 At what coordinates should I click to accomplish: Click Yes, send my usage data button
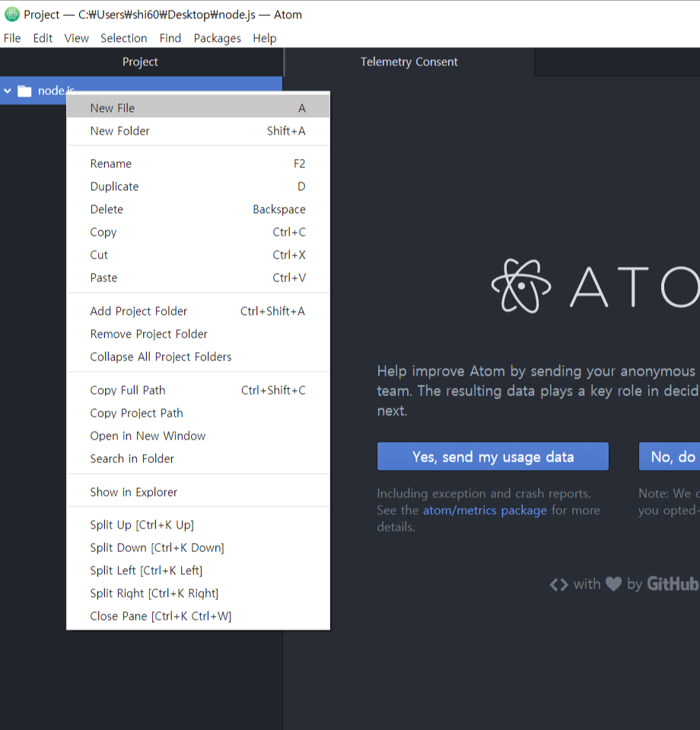click(493, 457)
